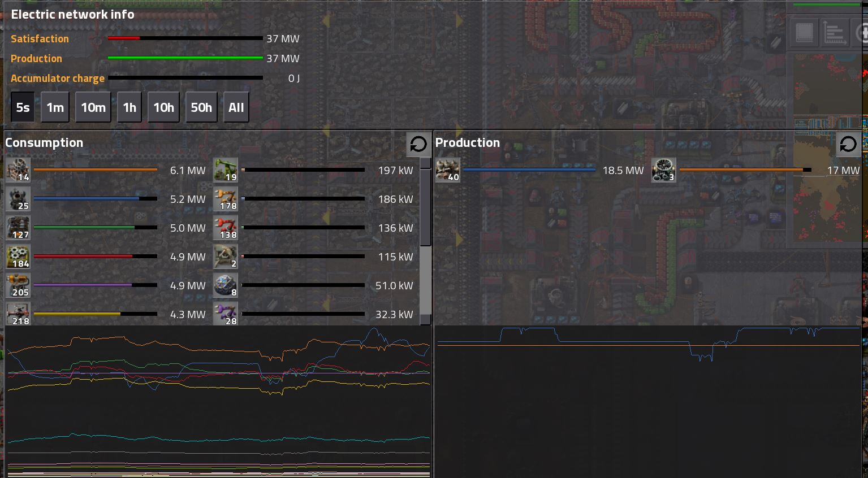Click the red inserter icon with count 138
Viewport: 868px width, 478px height.
click(226, 228)
